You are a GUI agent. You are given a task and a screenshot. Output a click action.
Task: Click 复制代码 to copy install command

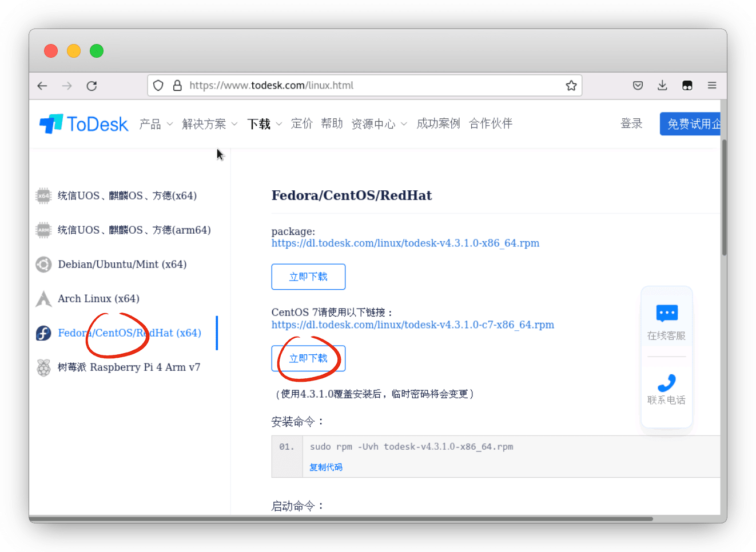tap(326, 467)
